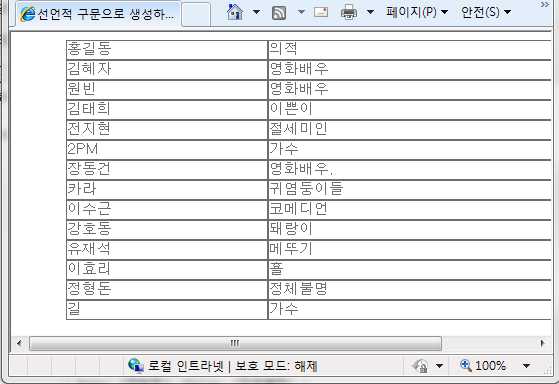Open the 안전(S) menu

click(486, 12)
